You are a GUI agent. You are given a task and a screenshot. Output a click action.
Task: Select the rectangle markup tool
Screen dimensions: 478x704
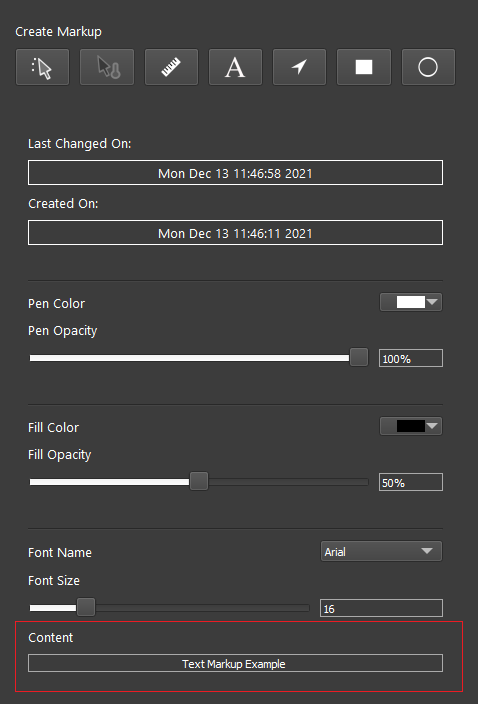coord(364,67)
